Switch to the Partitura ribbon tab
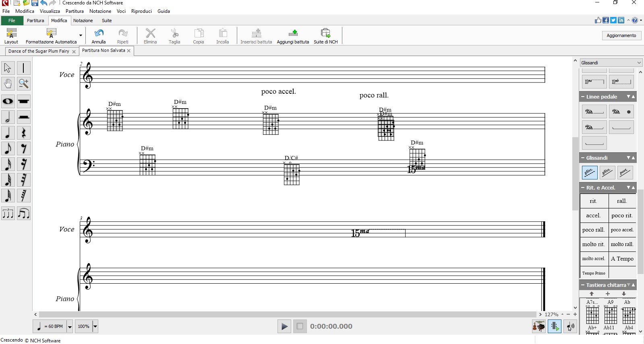Screen dimensions: 644x344 [x=35, y=21]
